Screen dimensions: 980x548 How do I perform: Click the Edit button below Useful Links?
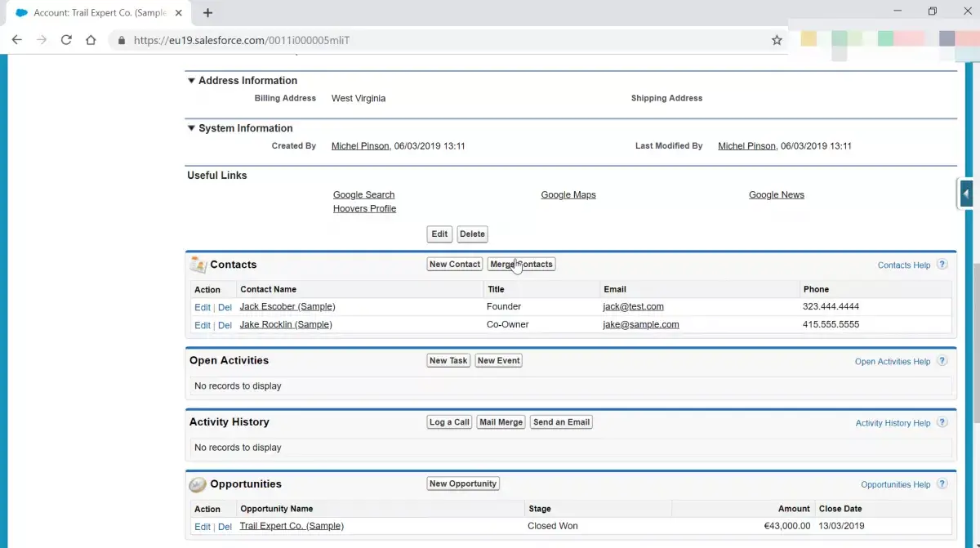439,234
